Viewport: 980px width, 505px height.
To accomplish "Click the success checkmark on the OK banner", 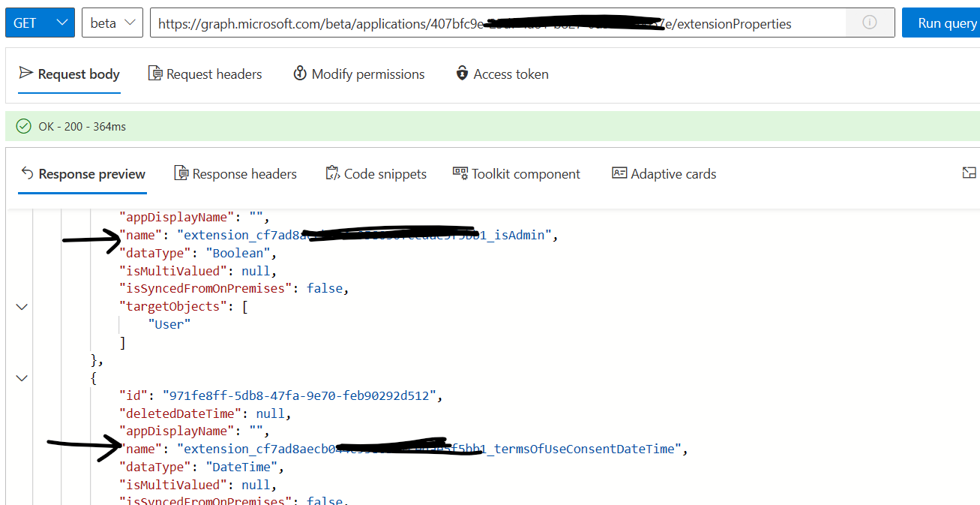I will [23, 125].
